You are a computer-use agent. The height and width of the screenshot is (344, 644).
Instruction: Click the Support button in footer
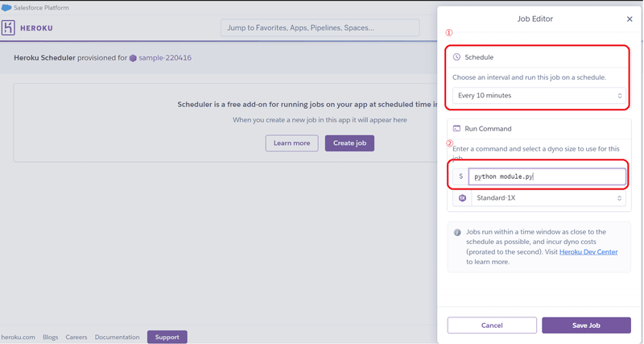click(x=167, y=337)
